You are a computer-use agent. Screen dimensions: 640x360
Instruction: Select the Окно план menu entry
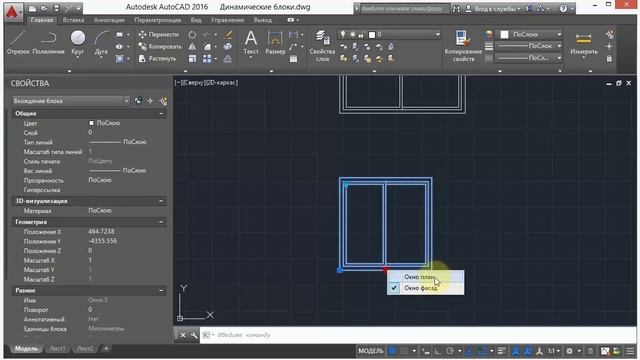[425, 277]
